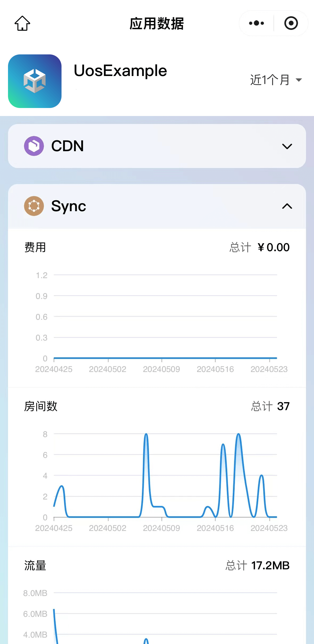The height and width of the screenshot is (644, 314).
Task: Click the tallest peak near 20240509 in 房间数 chart
Action: [x=146, y=435]
